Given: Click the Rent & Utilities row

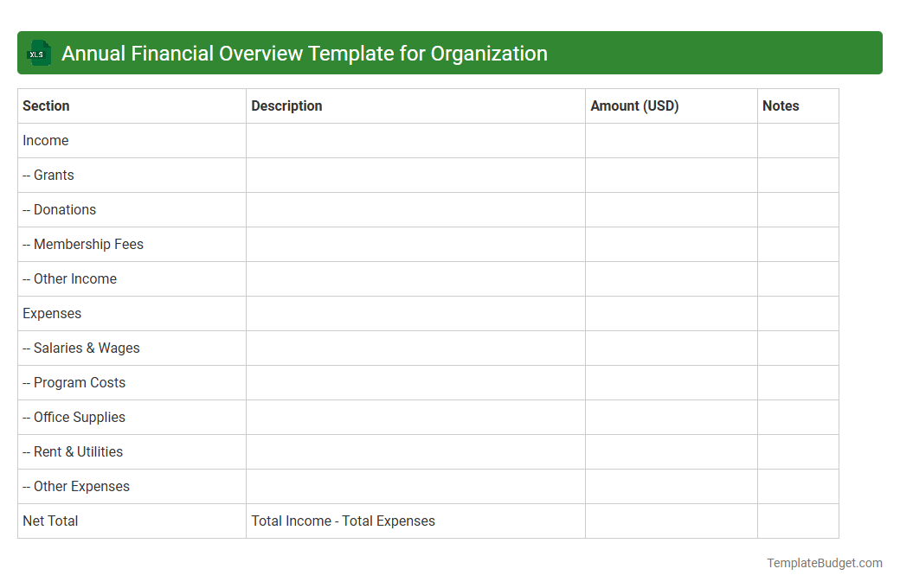Looking at the screenshot, I should pyautogui.click(x=72, y=451).
